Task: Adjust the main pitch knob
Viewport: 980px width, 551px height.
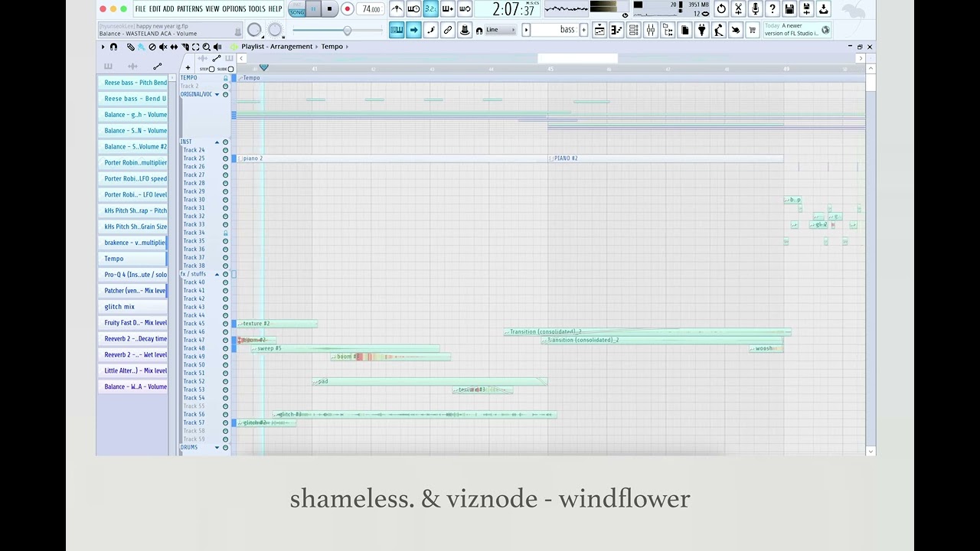Action: 275,30
